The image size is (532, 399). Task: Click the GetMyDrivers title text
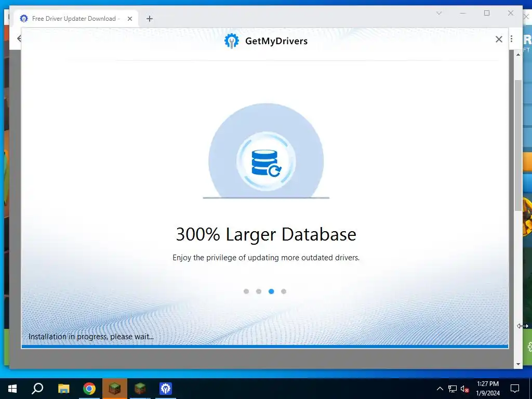coord(276,41)
